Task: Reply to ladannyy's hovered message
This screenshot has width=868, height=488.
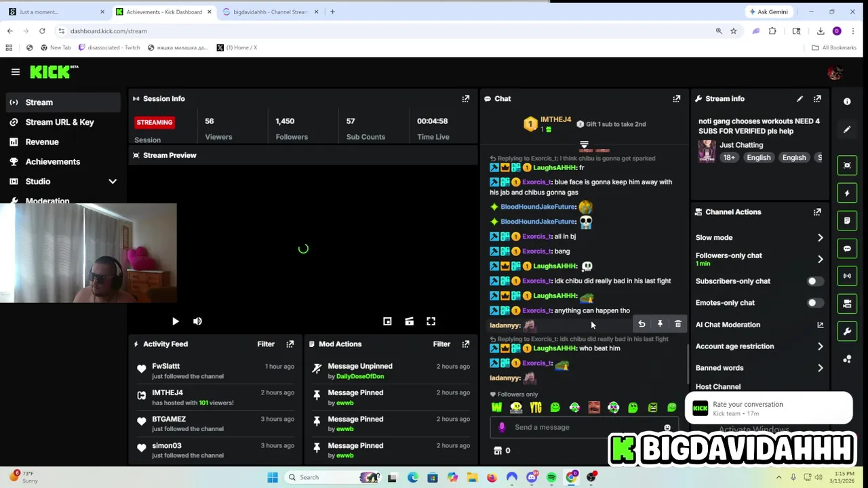Action: pyautogui.click(x=642, y=325)
